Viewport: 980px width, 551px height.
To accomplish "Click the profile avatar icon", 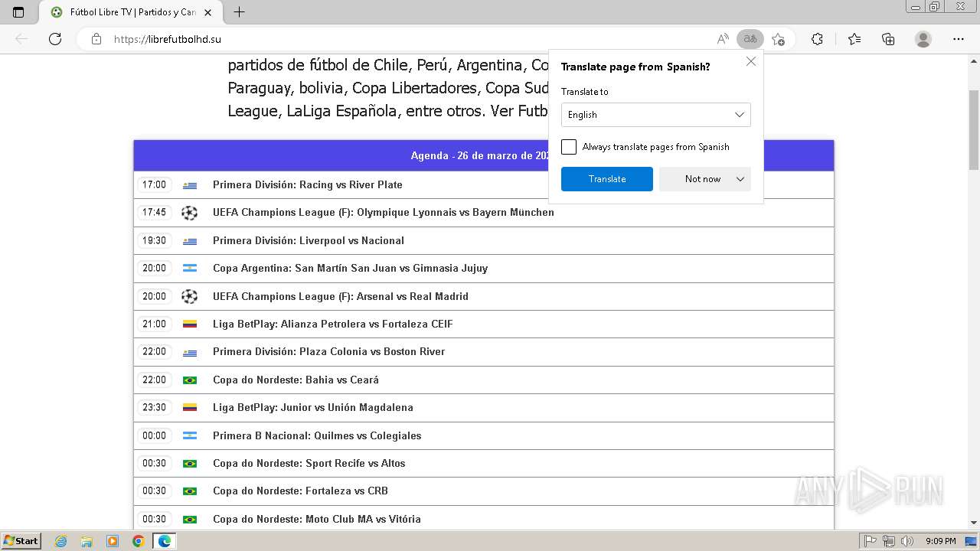I will pyautogui.click(x=923, y=39).
